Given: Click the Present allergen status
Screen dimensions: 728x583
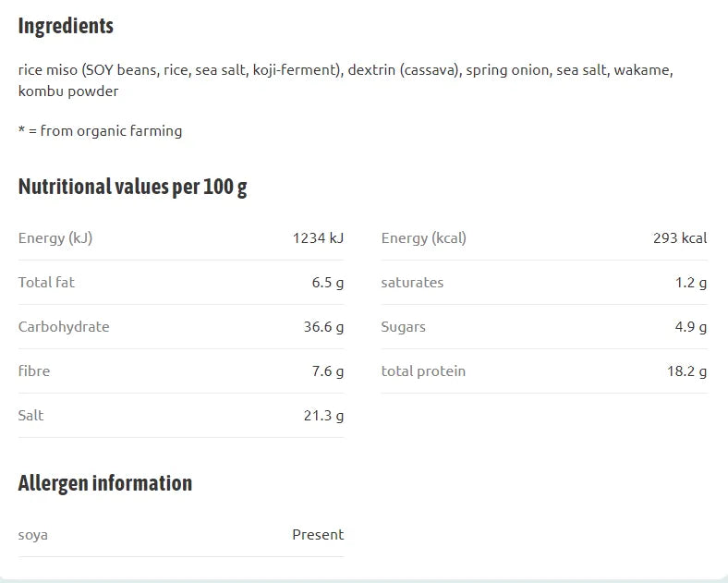Looking at the screenshot, I should (x=318, y=535).
